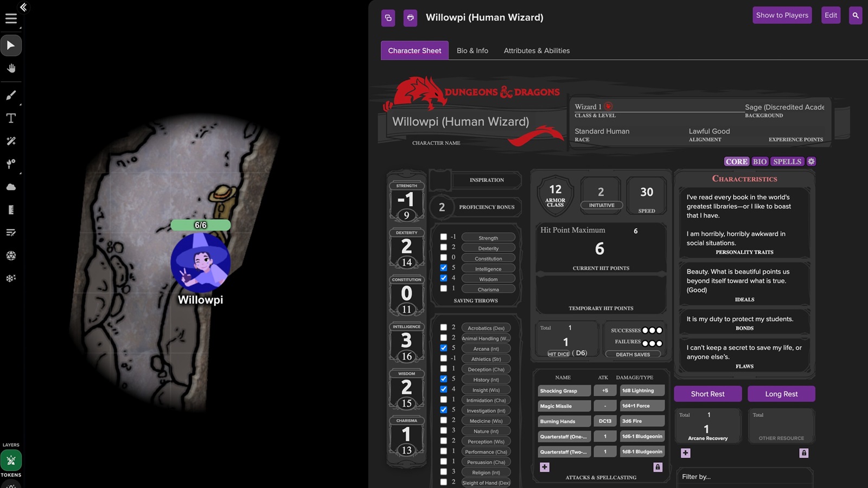Roll an Initiative check
Screen dimensions: 868x488
[601, 205]
